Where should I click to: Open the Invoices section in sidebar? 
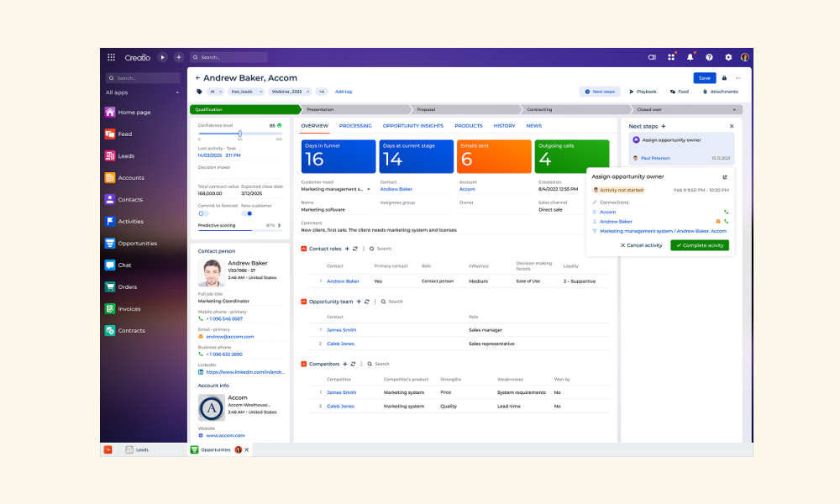pyautogui.click(x=123, y=309)
